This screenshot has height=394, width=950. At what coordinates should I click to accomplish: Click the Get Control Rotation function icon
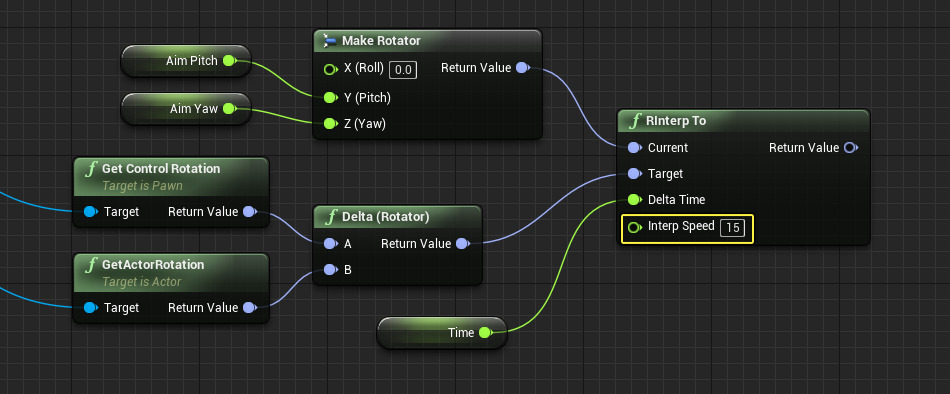click(x=91, y=169)
